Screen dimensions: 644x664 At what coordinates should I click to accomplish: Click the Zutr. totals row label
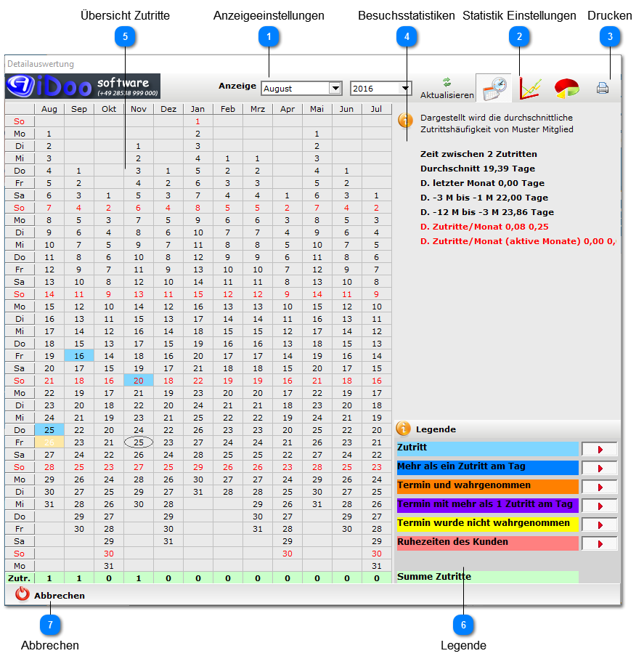(20, 578)
